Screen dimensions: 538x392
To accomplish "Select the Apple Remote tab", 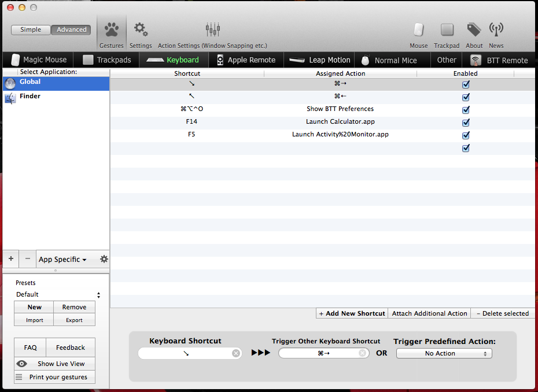I will pos(246,60).
